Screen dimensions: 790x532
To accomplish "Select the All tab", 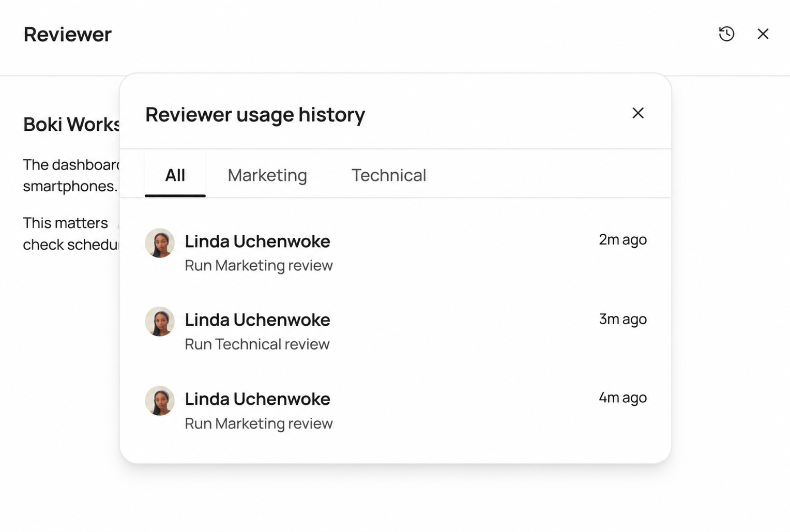I will [175, 175].
